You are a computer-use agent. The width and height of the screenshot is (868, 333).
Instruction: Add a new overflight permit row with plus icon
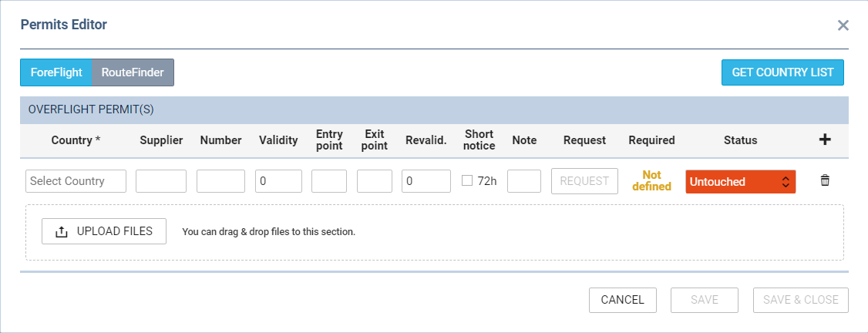click(825, 140)
